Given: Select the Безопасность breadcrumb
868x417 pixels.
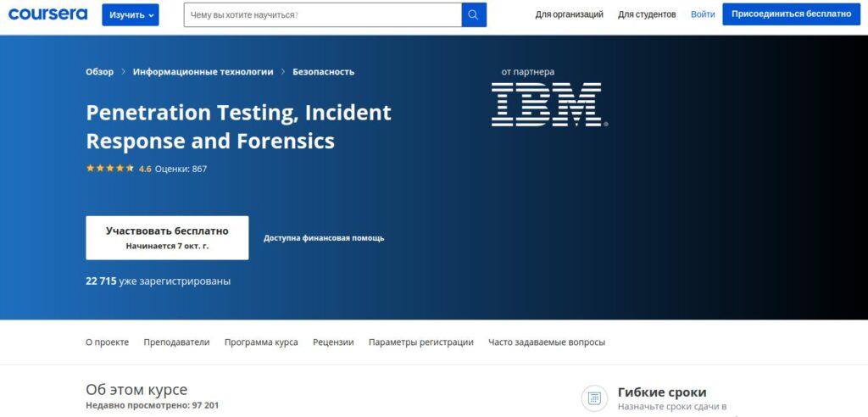Looking at the screenshot, I should click(323, 72).
